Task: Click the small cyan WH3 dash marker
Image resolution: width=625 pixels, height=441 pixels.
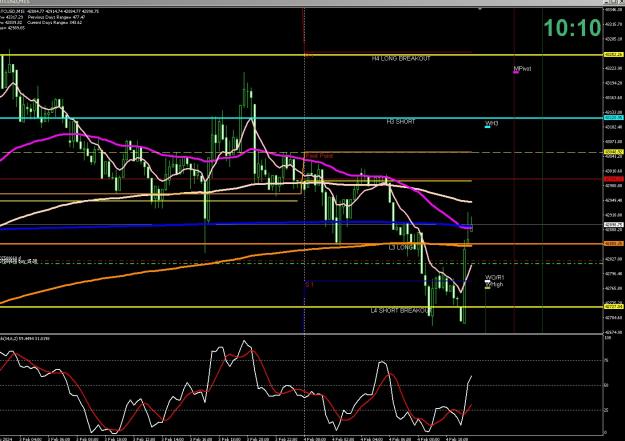Action: coord(487,127)
